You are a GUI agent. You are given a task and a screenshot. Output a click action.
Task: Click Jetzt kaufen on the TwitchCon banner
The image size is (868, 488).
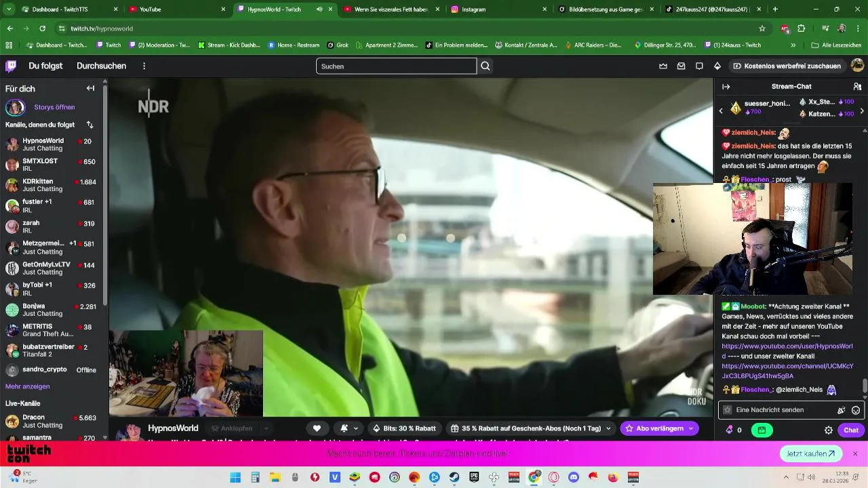(x=811, y=453)
